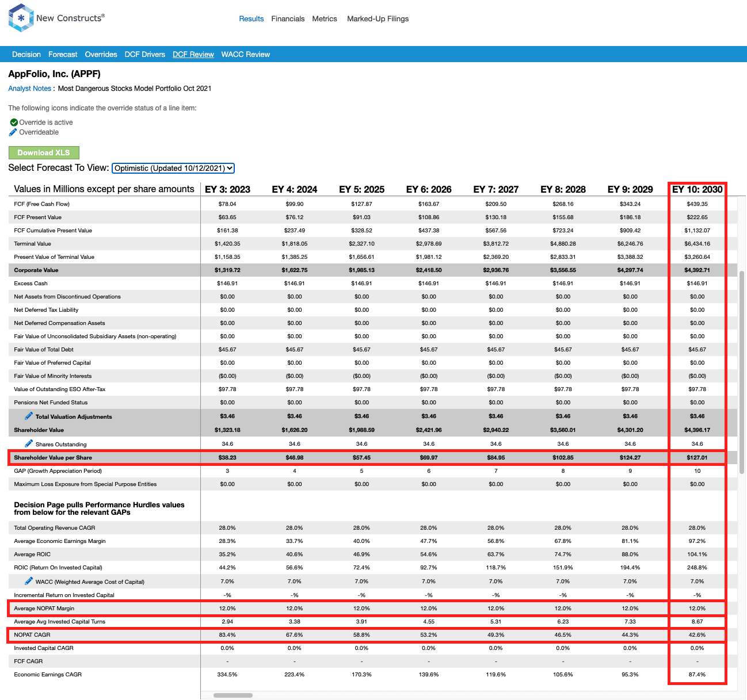
Task: Click the EY 6: 2026 column header
Action: coord(429,189)
